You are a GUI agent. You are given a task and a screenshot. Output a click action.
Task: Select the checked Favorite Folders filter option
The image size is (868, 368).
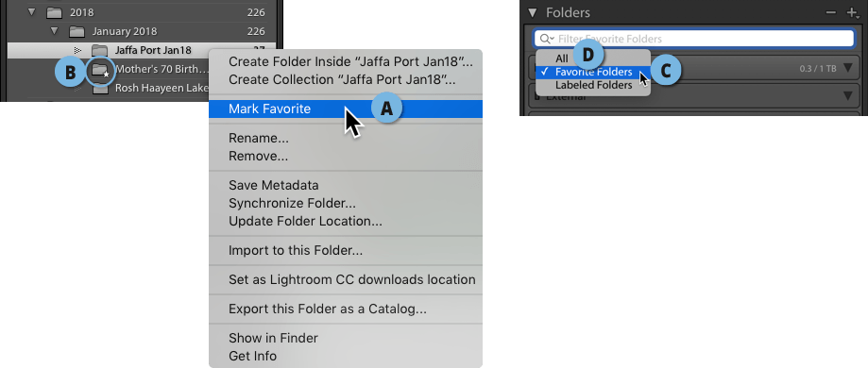click(593, 72)
